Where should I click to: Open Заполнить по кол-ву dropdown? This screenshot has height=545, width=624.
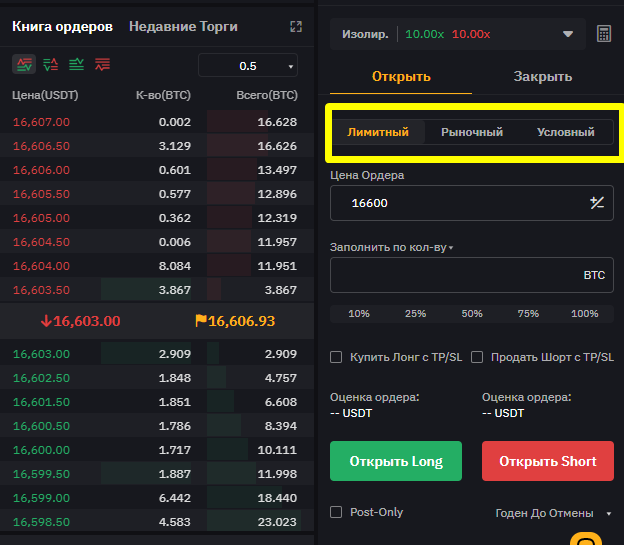pos(392,248)
